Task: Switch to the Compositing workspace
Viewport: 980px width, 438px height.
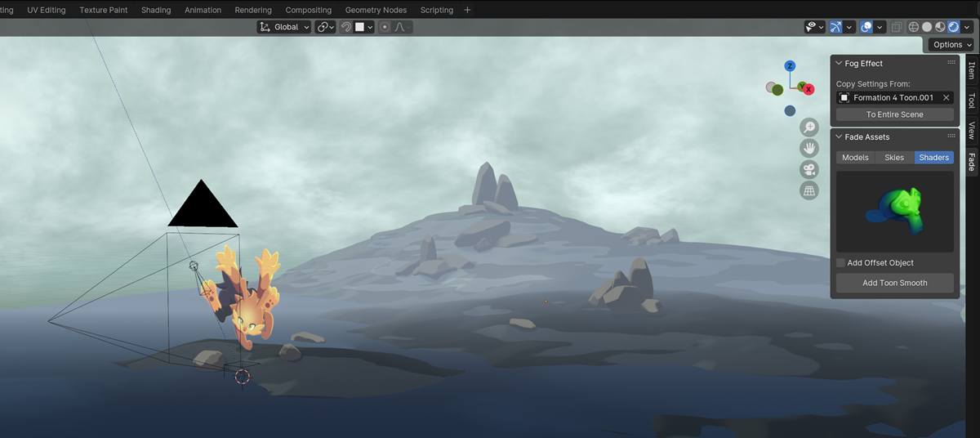Action: [x=309, y=10]
